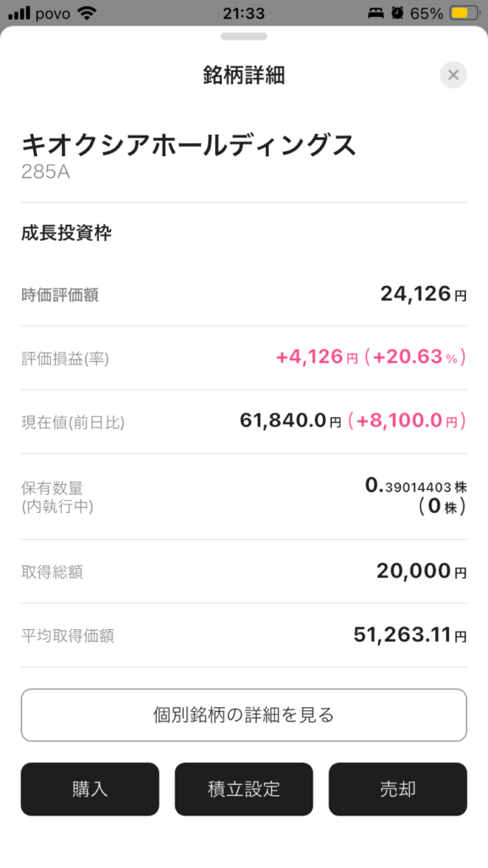This screenshot has width=488, height=868.
Task: Tap the bed sleep-focus status icon
Action: coord(376,14)
